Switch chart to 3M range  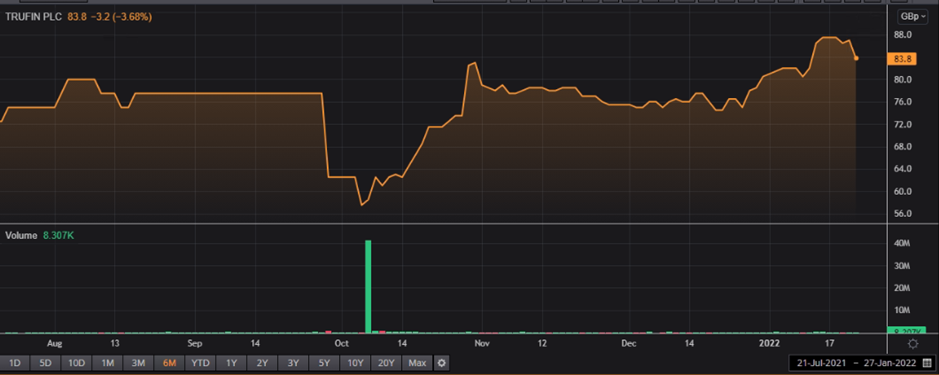coord(138,362)
